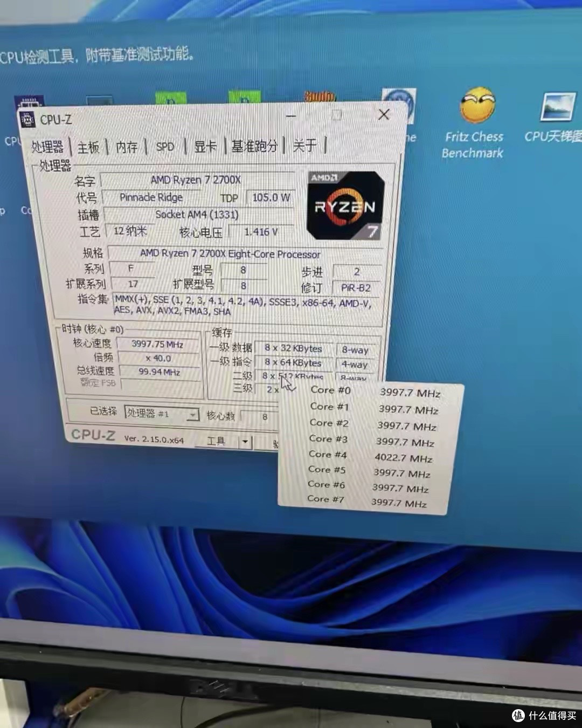Select Core #5 in the clock popup
The width and height of the screenshot is (582, 728).
point(369,472)
